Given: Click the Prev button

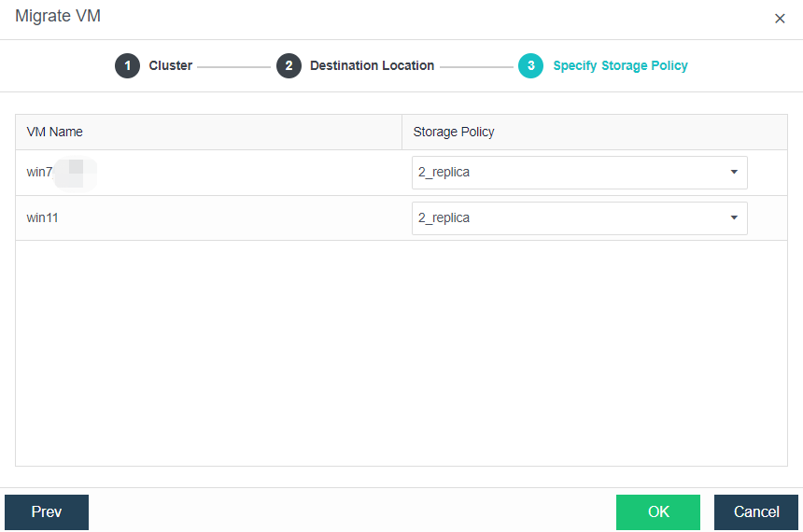Looking at the screenshot, I should [x=47, y=512].
